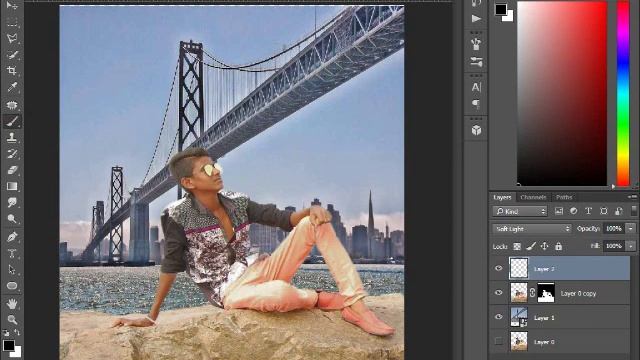Select the Gradient tool
The height and width of the screenshot is (360, 640).
[x=12, y=186]
